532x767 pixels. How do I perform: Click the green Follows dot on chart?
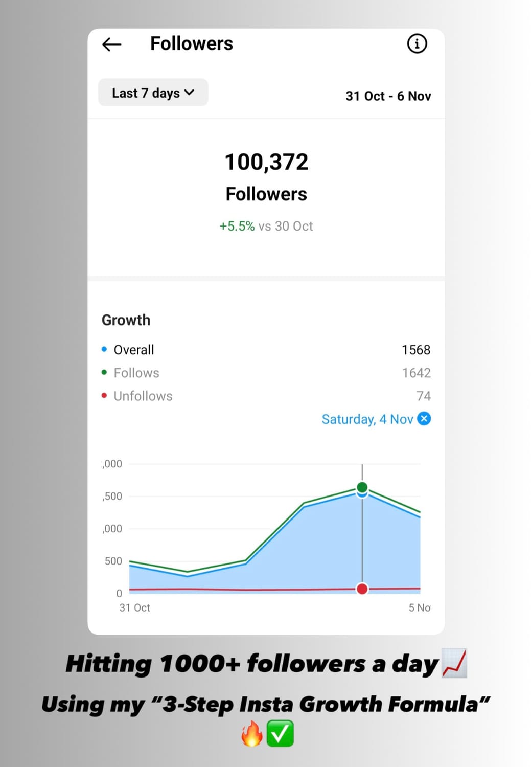click(362, 487)
